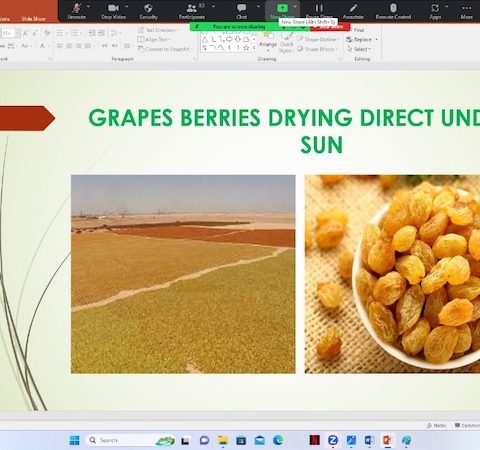Screen dimensions: 480x450
Task: Click Convert to SmartArt
Action: coord(165,49)
